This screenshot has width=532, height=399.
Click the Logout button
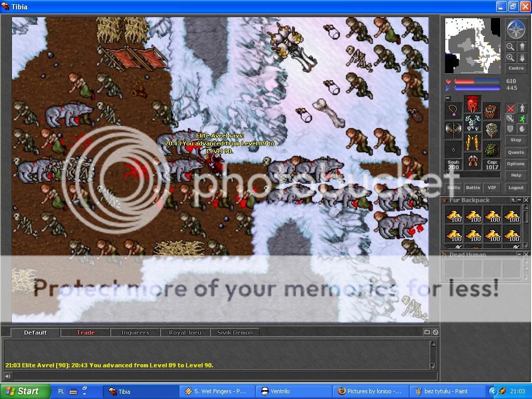[x=516, y=188]
